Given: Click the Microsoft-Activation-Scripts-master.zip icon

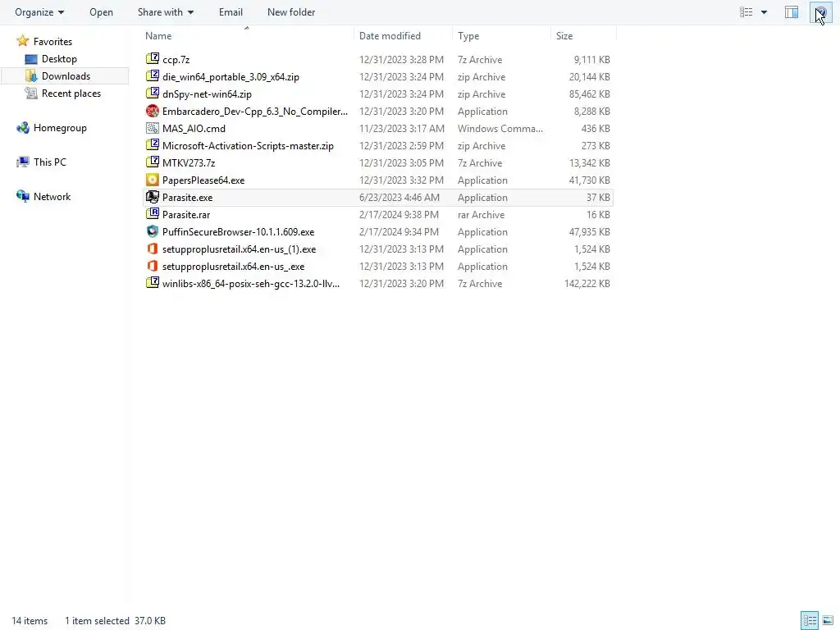Looking at the screenshot, I should pos(153,145).
